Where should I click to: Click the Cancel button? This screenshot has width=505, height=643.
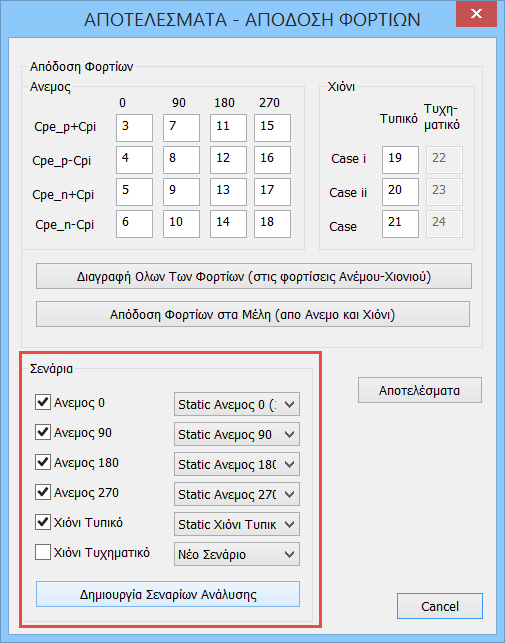point(440,606)
